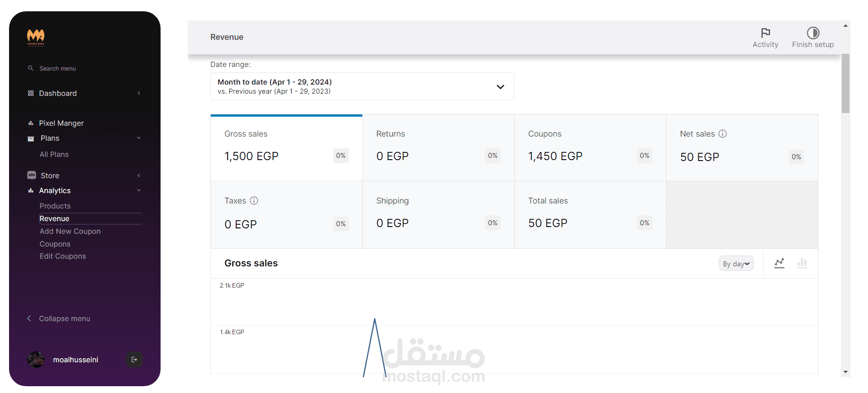Collapse the Plans submenu chevron
The height and width of the screenshot is (393, 868).
[139, 138]
